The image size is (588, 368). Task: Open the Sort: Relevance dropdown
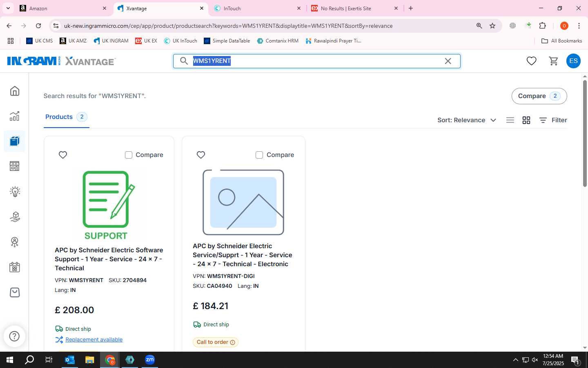click(467, 120)
